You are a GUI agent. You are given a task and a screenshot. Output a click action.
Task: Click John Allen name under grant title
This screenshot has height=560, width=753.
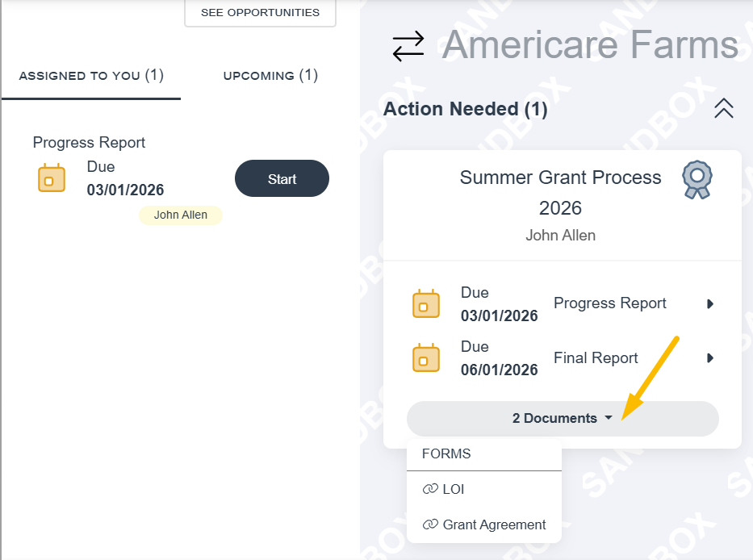(x=560, y=236)
